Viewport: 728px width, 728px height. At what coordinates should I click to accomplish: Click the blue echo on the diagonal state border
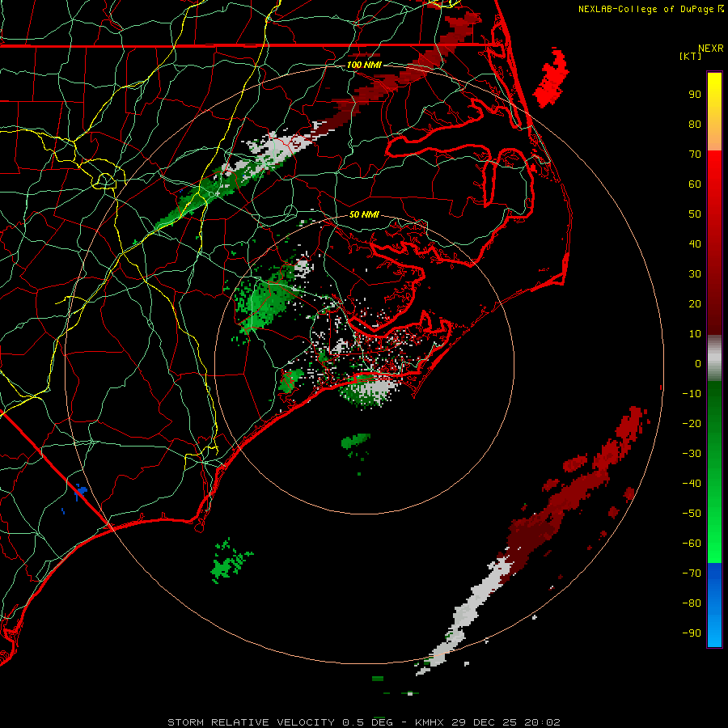[x=81, y=491]
